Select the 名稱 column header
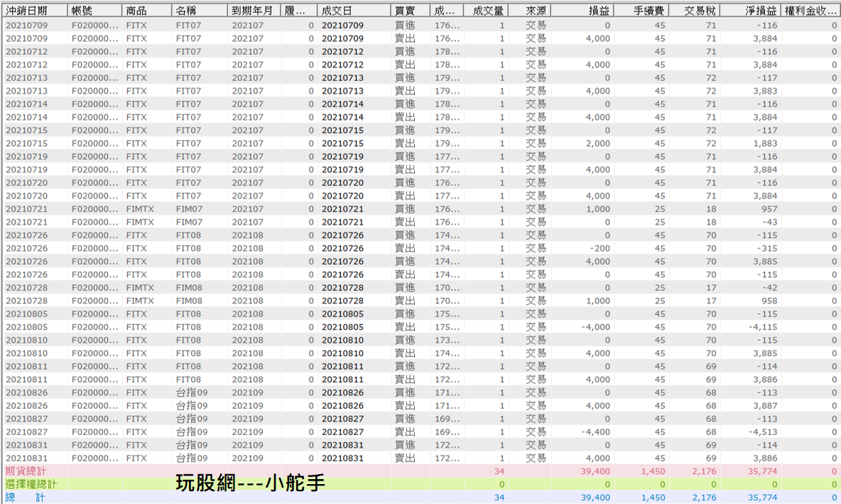 pyautogui.click(x=200, y=10)
